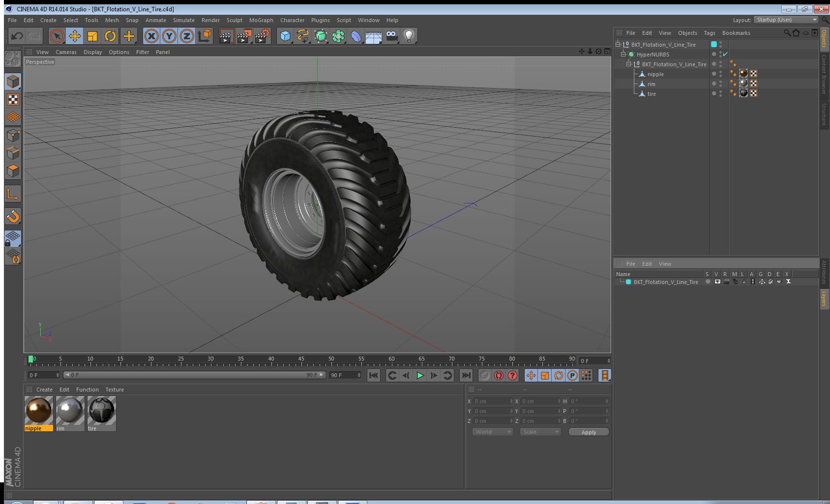Image resolution: width=830 pixels, height=504 pixels.
Task: Click the cyan layer color swatch
Action: (628, 282)
